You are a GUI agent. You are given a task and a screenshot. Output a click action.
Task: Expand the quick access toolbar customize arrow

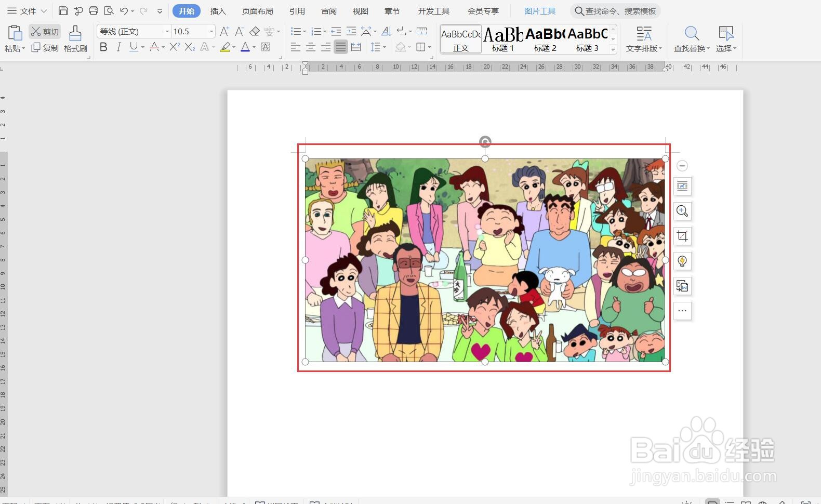point(160,11)
